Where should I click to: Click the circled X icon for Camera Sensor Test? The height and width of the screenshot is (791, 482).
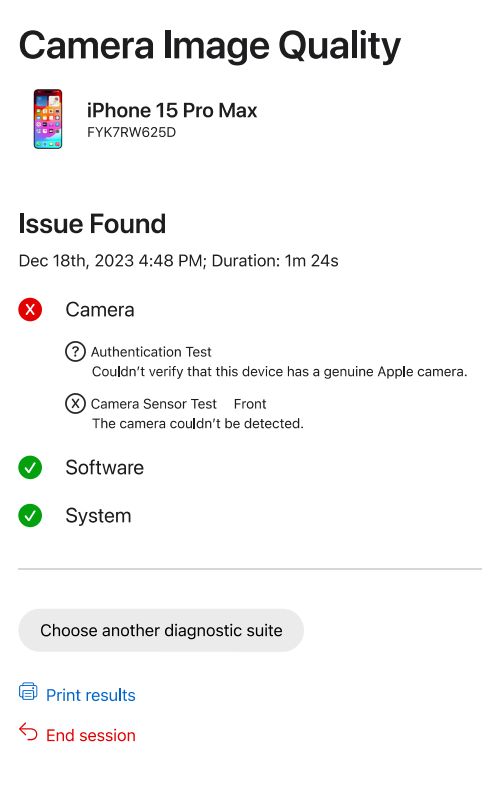[75, 404]
